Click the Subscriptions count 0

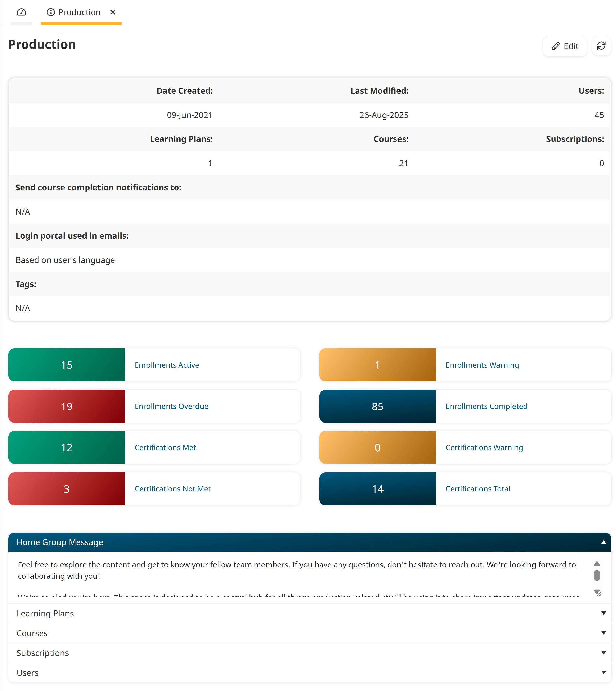click(x=602, y=163)
